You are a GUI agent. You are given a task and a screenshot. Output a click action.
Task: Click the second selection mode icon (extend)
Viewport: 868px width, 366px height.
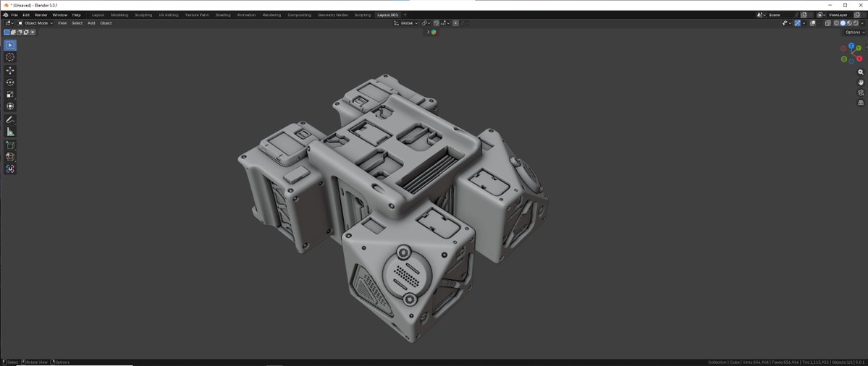click(x=13, y=32)
